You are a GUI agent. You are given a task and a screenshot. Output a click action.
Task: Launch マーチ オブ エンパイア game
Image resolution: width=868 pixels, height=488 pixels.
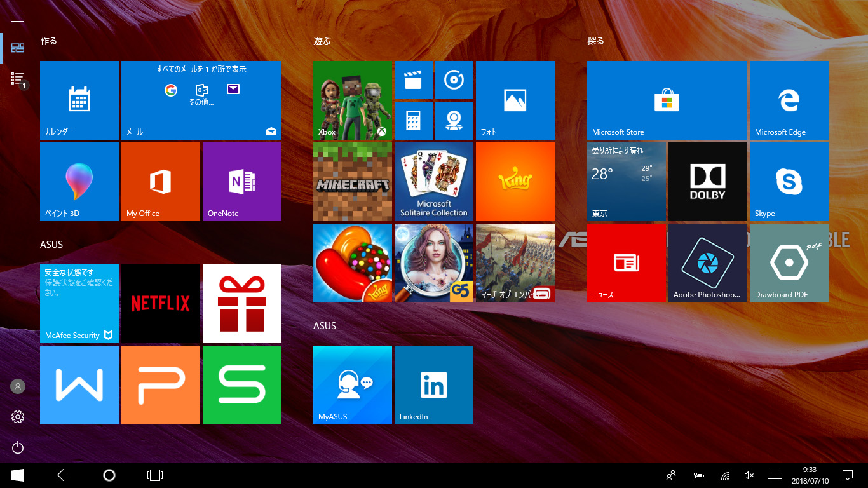[515, 263]
